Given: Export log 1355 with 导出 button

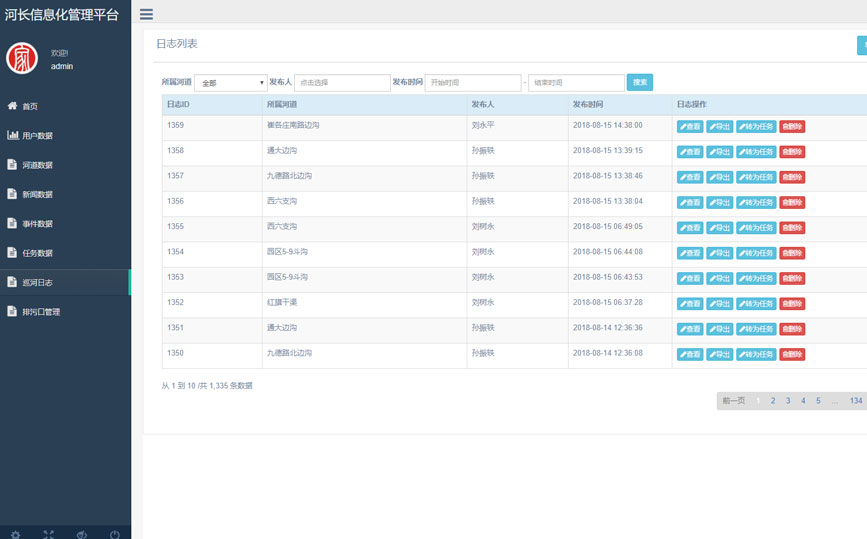Looking at the screenshot, I should (x=720, y=228).
